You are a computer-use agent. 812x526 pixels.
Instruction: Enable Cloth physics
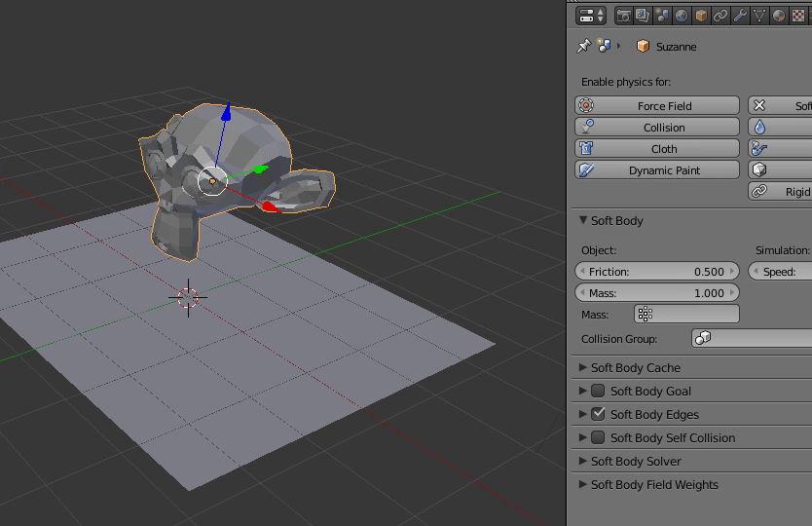[657, 149]
